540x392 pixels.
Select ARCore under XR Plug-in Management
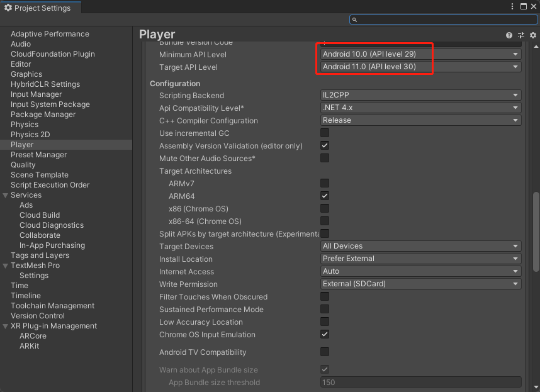click(x=33, y=336)
